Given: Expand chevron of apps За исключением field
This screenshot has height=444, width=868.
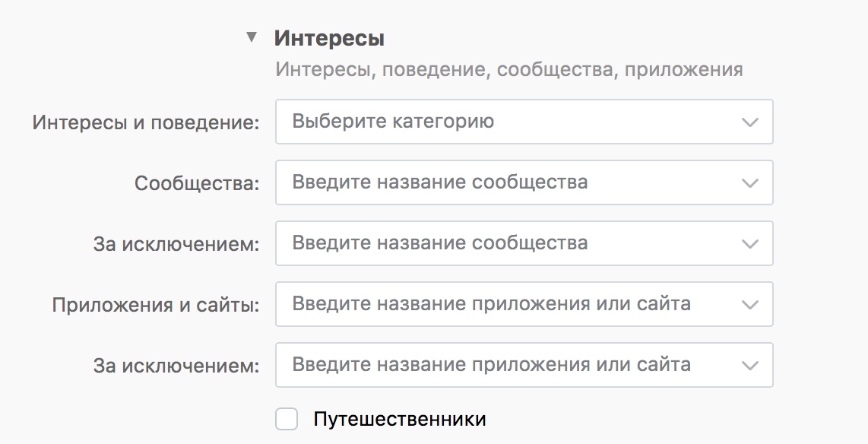Looking at the screenshot, I should click(x=750, y=366).
